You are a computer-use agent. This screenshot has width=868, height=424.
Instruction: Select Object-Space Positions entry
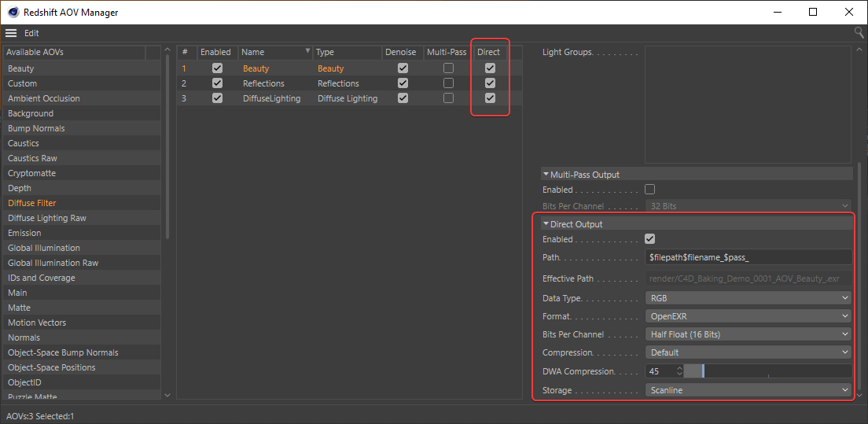[x=82, y=367]
